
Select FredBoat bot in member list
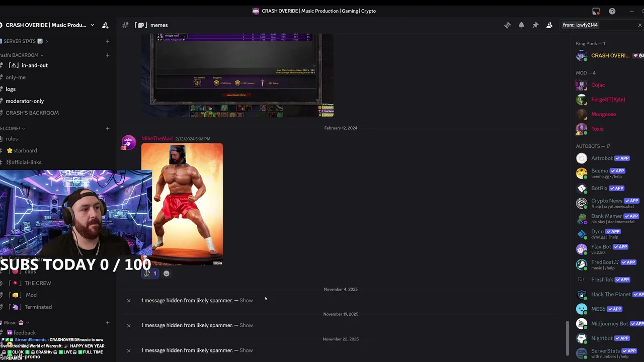(x=609, y=264)
